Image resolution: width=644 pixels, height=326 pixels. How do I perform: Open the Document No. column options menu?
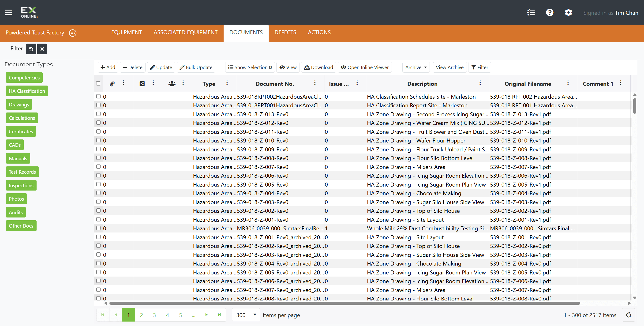click(x=315, y=83)
